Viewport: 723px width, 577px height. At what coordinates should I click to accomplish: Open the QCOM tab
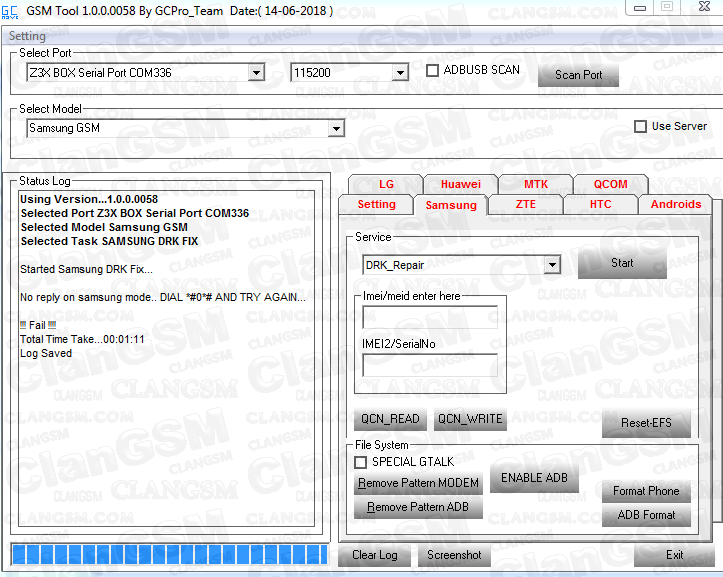coord(610,184)
